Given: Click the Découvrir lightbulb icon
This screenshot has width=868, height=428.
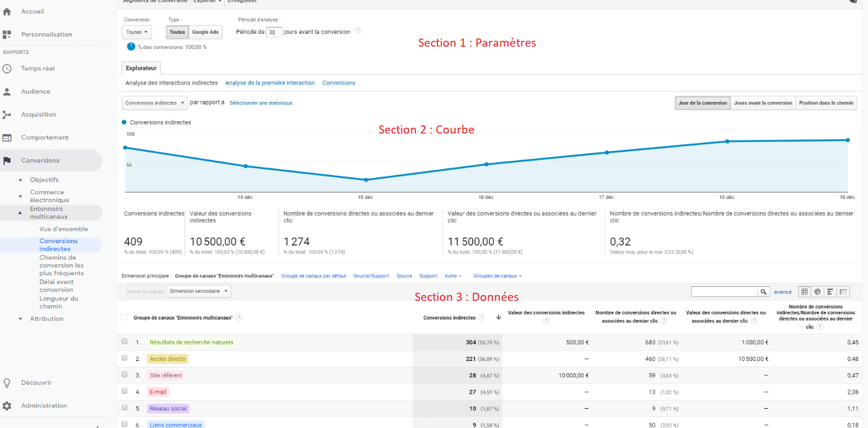Looking at the screenshot, I should point(7,383).
